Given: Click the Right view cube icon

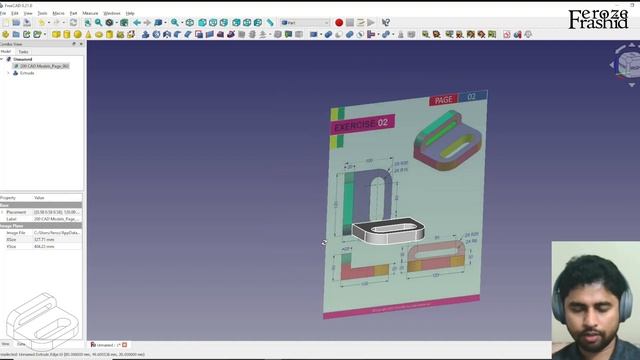Looking at the screenshot, I should pyautogui.click(x=224, y=23).
